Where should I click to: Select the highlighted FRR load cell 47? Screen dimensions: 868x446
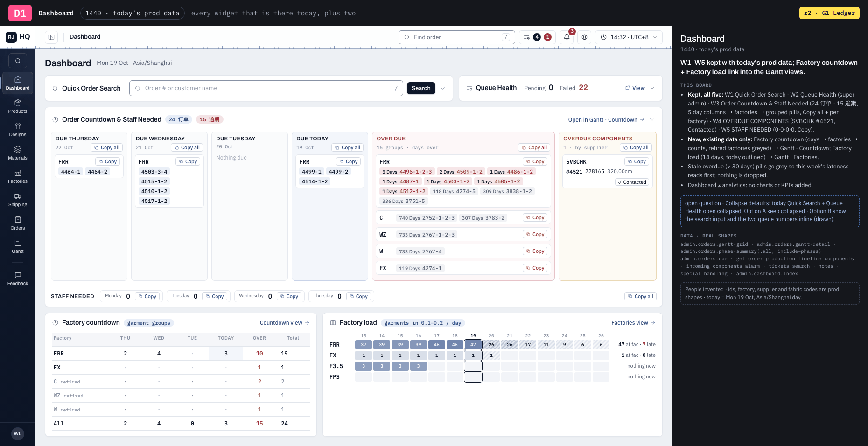click(473, 345)
